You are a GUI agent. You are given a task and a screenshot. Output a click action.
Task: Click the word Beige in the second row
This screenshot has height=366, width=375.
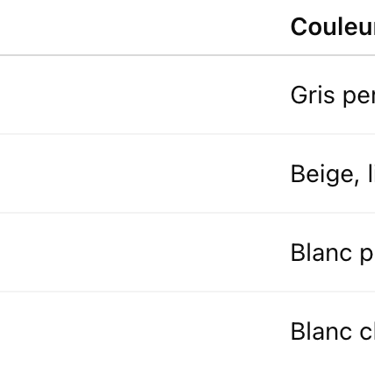[x=322, y=175]
